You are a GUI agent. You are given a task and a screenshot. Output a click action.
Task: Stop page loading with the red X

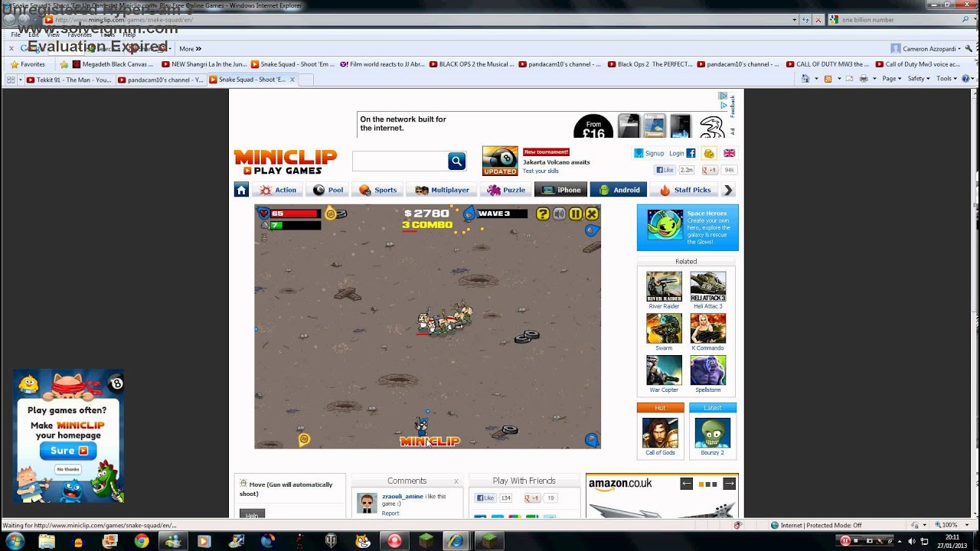[x=818, y=20]
